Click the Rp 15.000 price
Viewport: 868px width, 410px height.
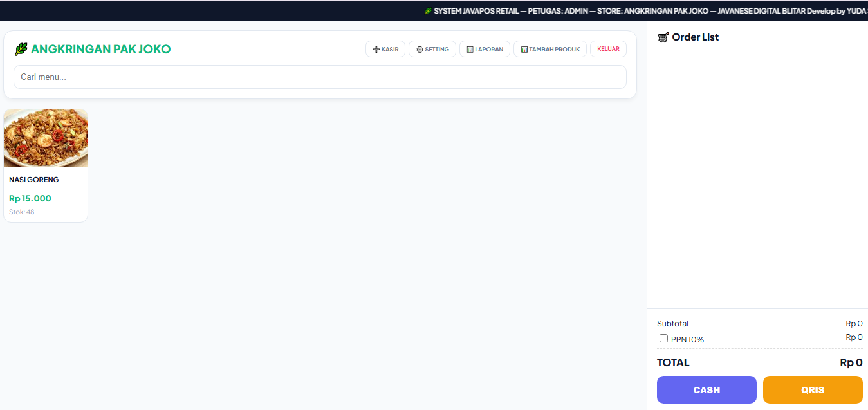pos(30,198)
